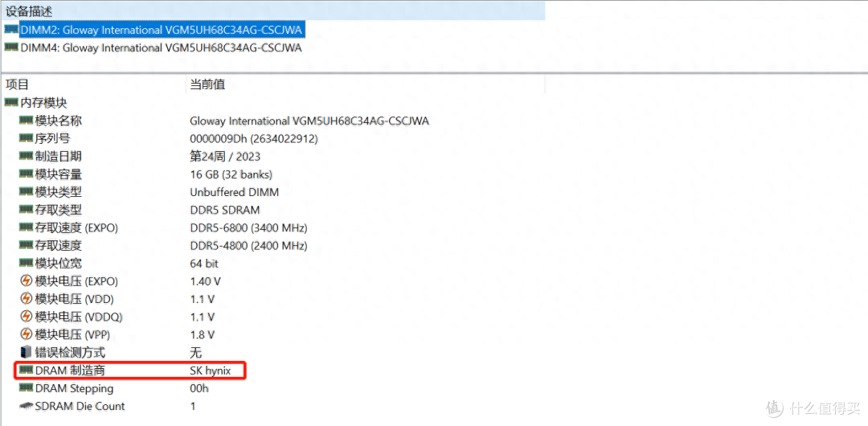This screenshot has height=426, width=868.
Task: Click the icon beside 序列号
Action: tap(26, 138)
